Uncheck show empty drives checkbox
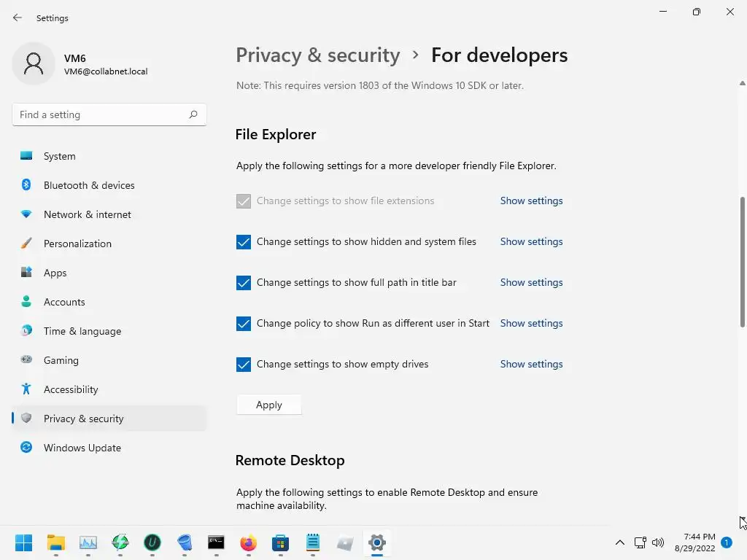This screenshot has height=560, width=747. click(244, 365)
